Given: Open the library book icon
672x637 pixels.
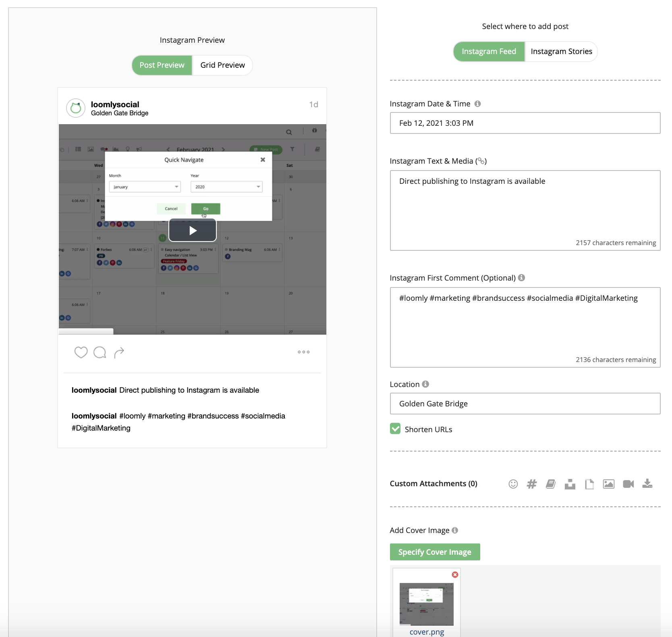Looking at the screenshot, I should pos(551,484).
